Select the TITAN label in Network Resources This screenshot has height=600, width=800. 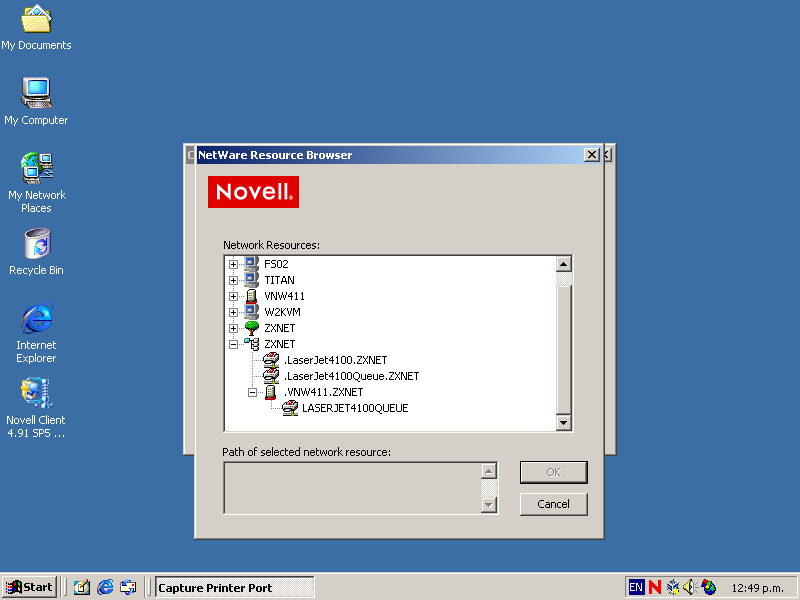point(279,280)
